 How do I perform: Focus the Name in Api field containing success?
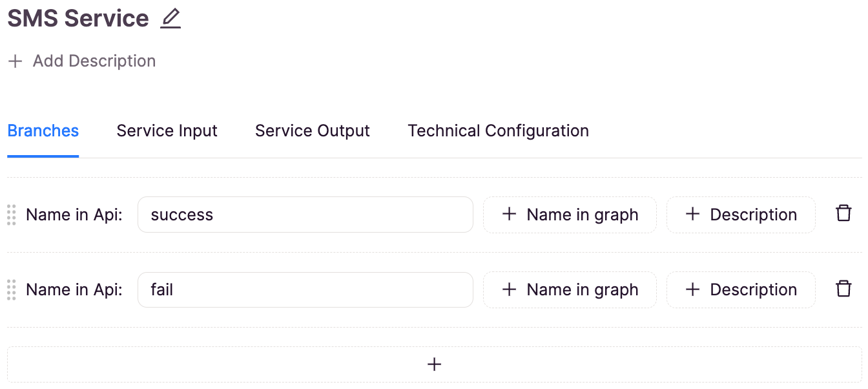pyautogui.click(x=305, y=215)
